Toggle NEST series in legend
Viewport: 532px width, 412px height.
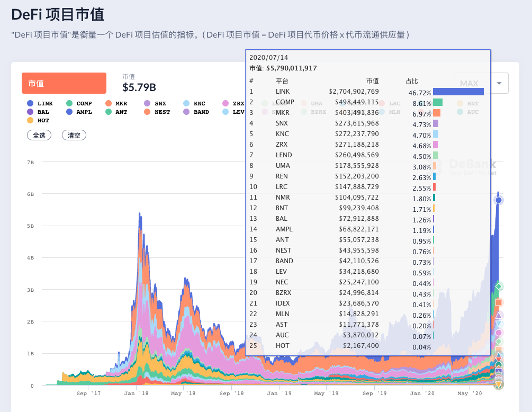[x=157, y=112]
